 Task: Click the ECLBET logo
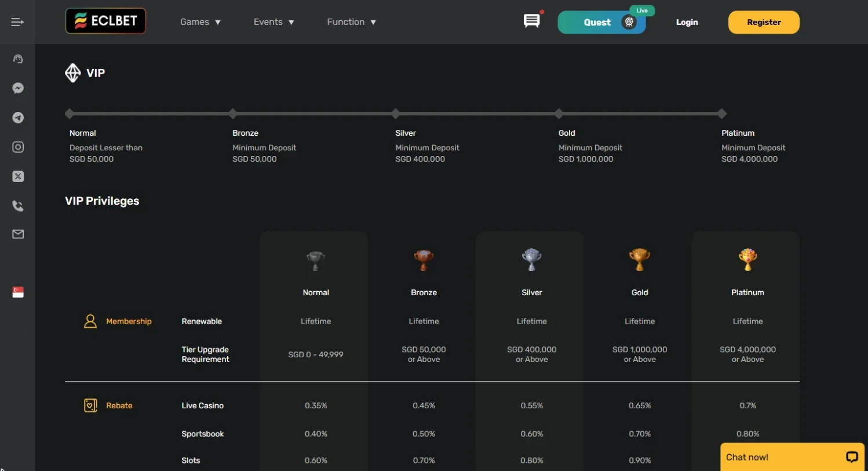click(105, 21)
